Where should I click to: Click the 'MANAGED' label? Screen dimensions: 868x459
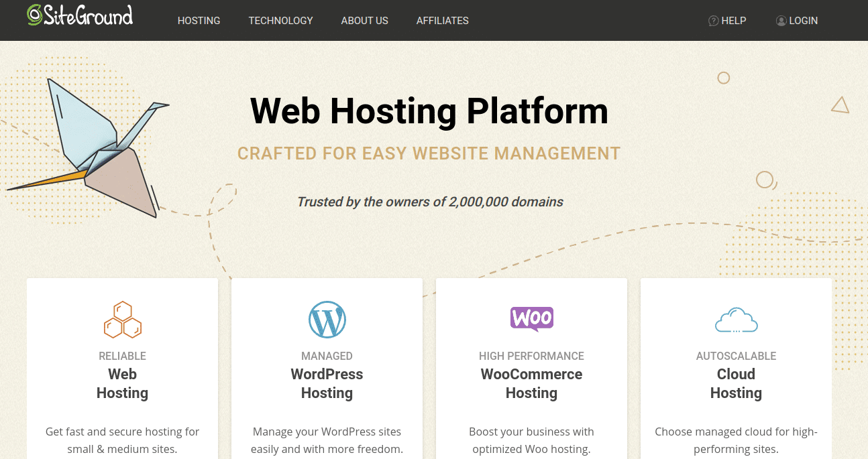tap(327, 356)
